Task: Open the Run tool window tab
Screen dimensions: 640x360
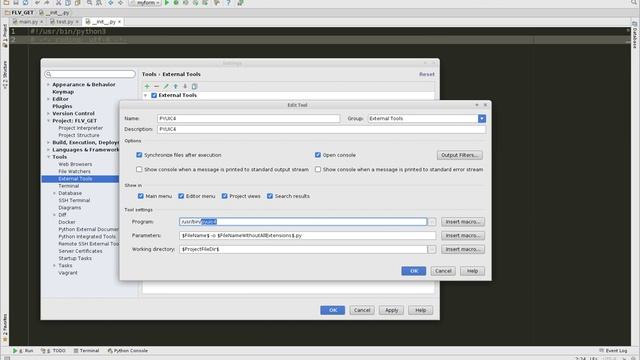Action: pyautogui.click(x=23, y=351)
